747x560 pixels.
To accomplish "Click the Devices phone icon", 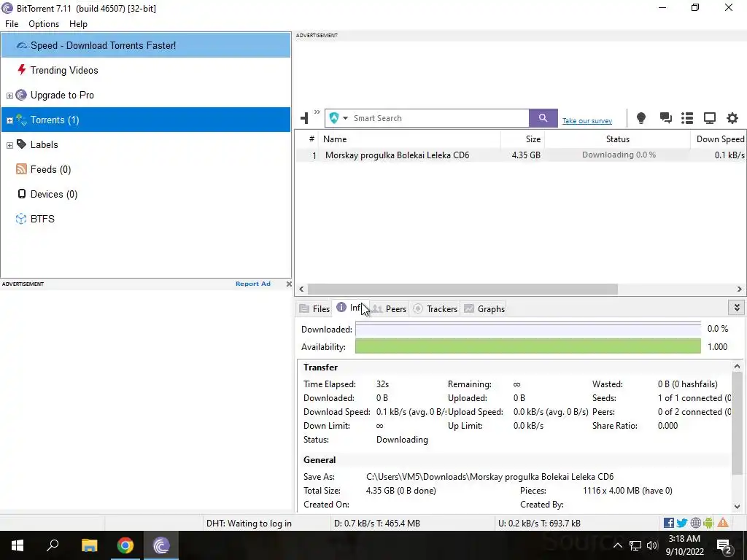I will (21, 194).
